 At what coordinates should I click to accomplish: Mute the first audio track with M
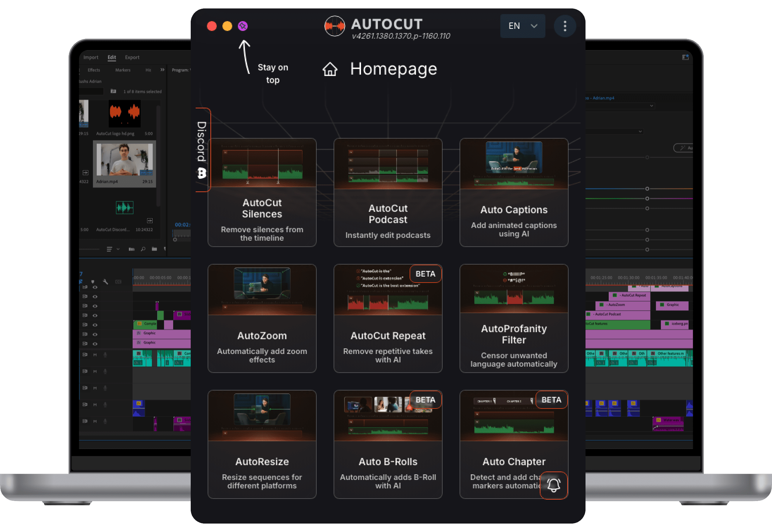coord(95,355)
